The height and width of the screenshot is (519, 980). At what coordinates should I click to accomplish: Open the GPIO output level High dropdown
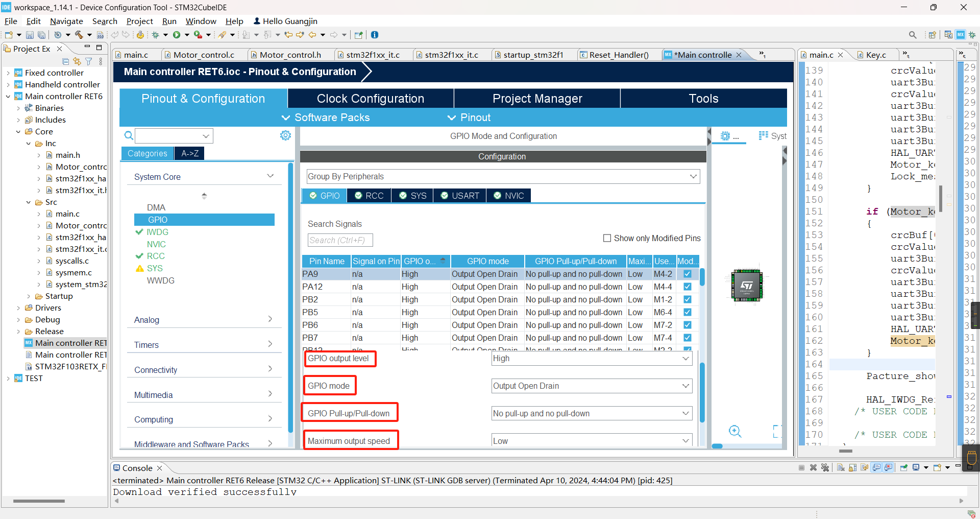click(592, 359)
